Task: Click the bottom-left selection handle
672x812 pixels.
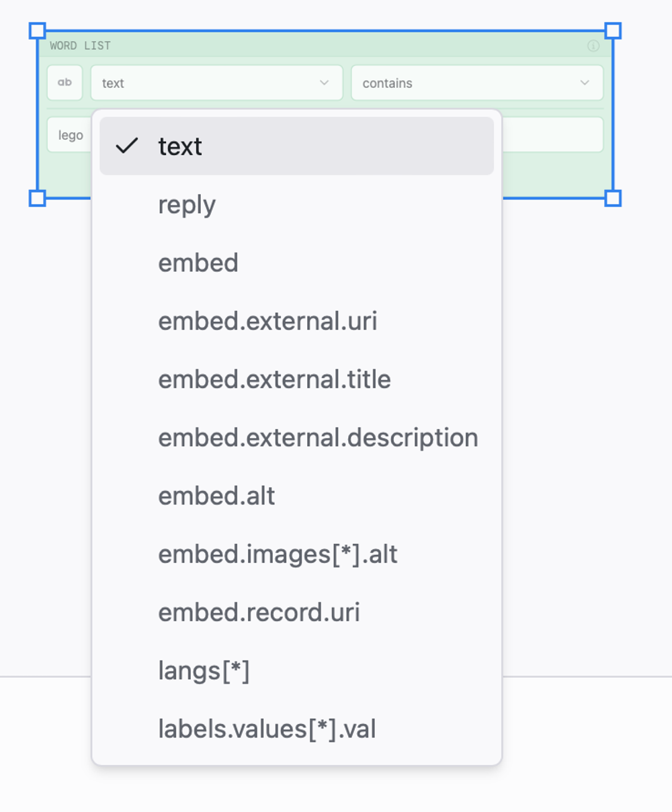Action: 38,198
